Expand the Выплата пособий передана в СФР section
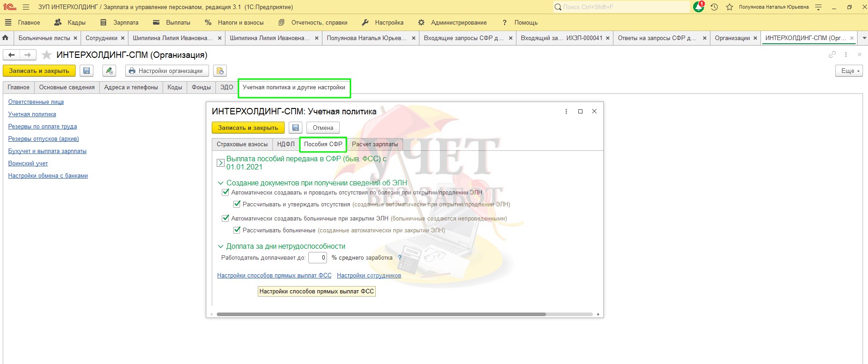868x364 pixels. tap(220, 163)
